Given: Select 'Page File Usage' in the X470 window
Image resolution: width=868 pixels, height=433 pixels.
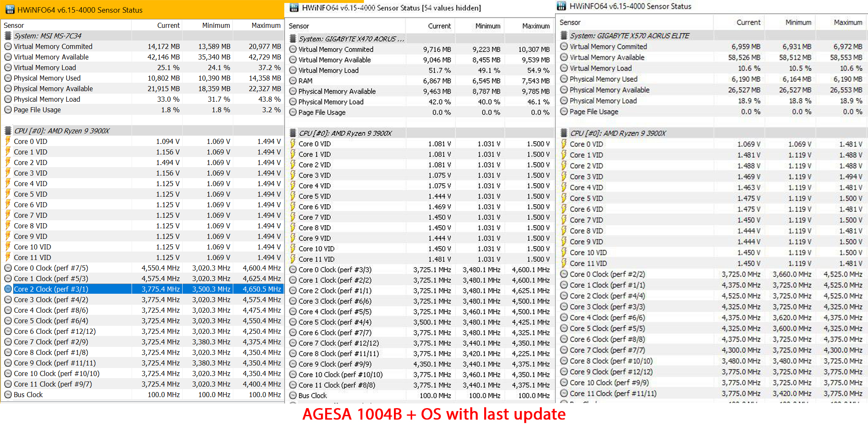Looking at the screenshot, I should point(419,112).
